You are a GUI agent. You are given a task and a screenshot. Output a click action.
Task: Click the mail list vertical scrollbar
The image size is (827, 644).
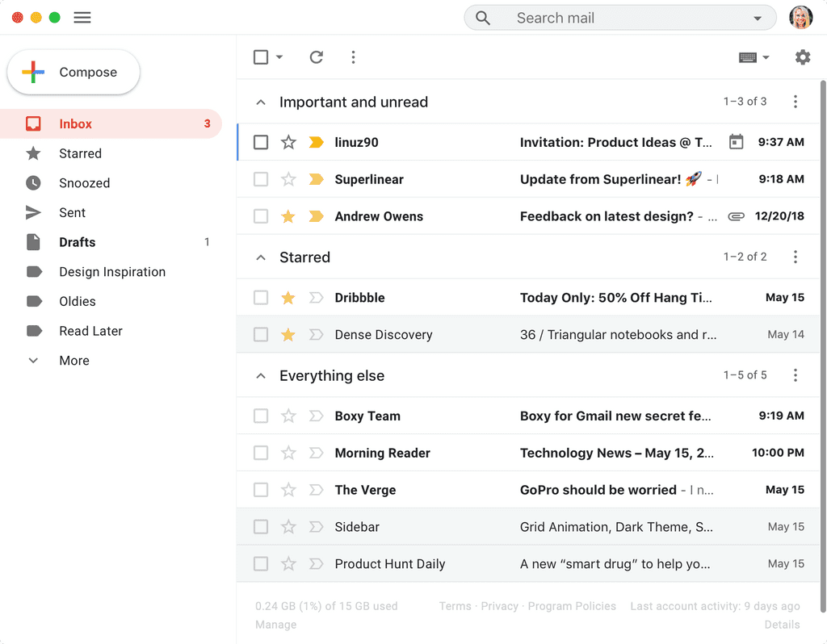coord(823,345)
